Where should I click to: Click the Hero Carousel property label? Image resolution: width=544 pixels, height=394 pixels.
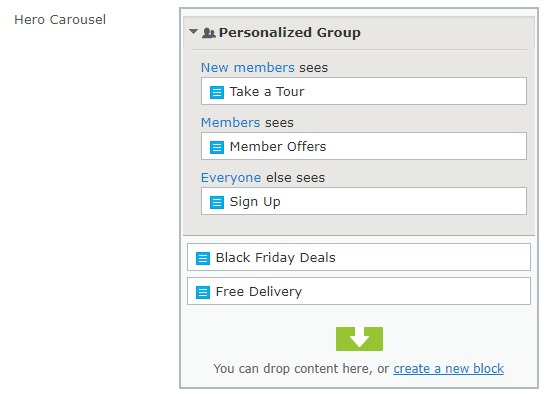(x=60, y=19)
